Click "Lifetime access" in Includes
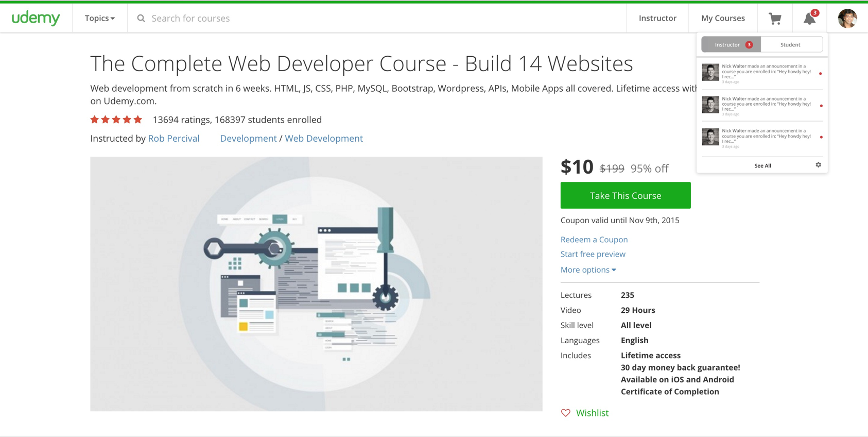 click(x=651, y=356)
